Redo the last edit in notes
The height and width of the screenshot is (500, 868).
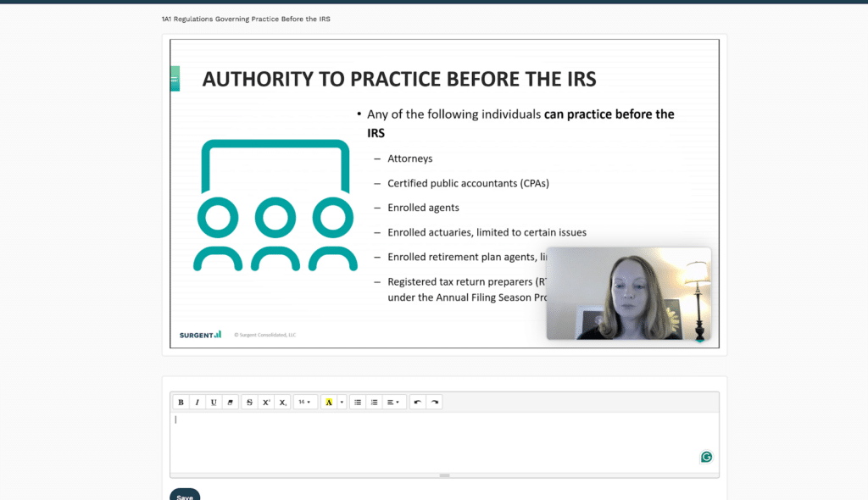pos(434,403)
